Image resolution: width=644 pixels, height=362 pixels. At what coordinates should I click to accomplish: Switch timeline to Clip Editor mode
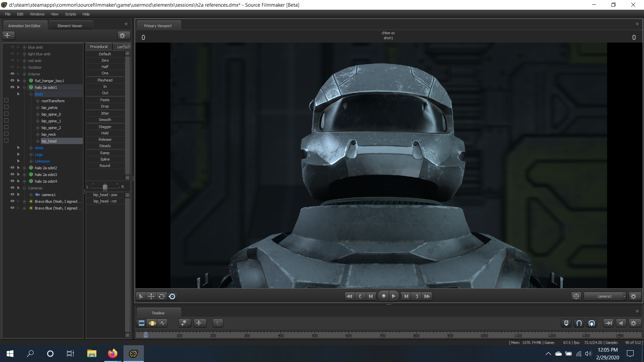(x=142, y=323)
